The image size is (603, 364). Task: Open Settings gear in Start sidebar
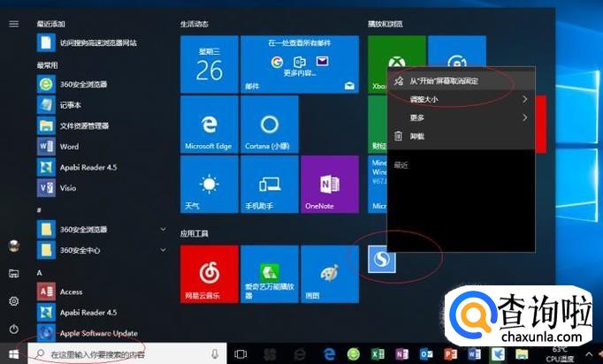click(x=14, y=301)
